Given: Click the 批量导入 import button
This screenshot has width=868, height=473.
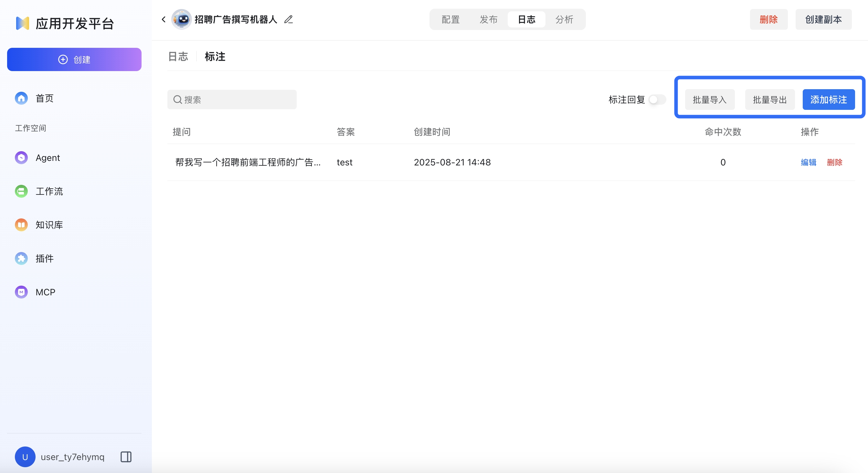Looking at the screenshot, I should coord(709,99).
